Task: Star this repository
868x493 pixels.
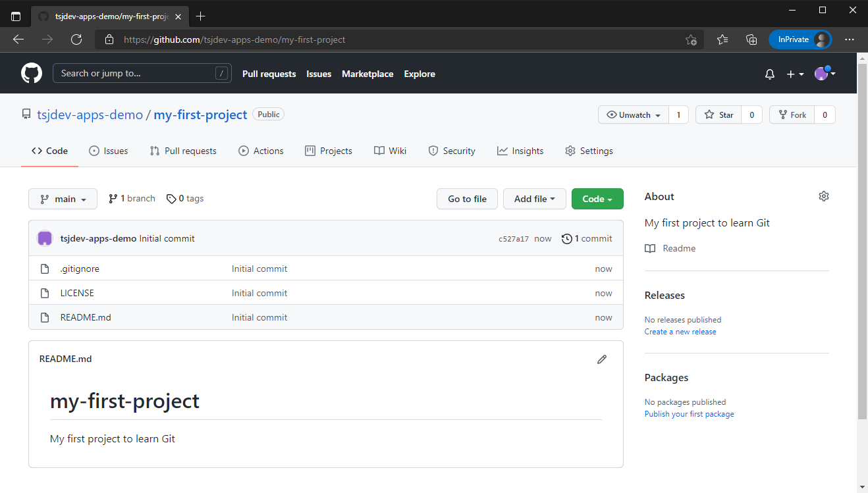Action: pyautogui.click(x=719, y=115)
